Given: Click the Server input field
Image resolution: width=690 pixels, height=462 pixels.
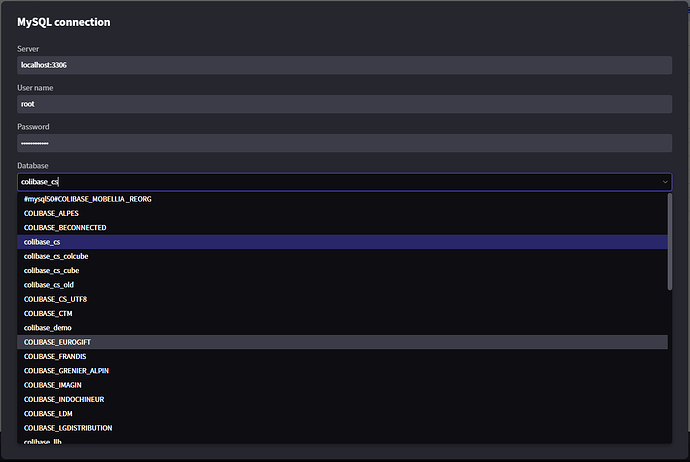Looking at the screenshot, I should (x=344, y=65).
